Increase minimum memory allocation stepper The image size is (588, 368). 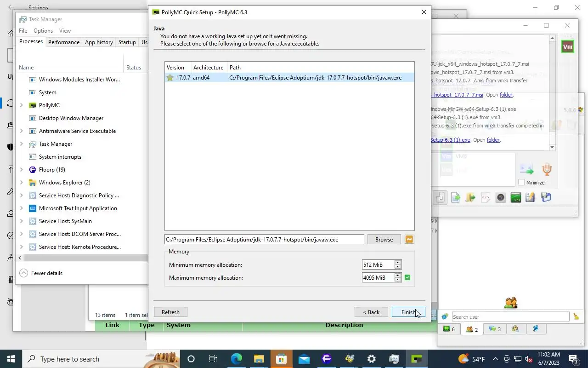tap(398, 262)
